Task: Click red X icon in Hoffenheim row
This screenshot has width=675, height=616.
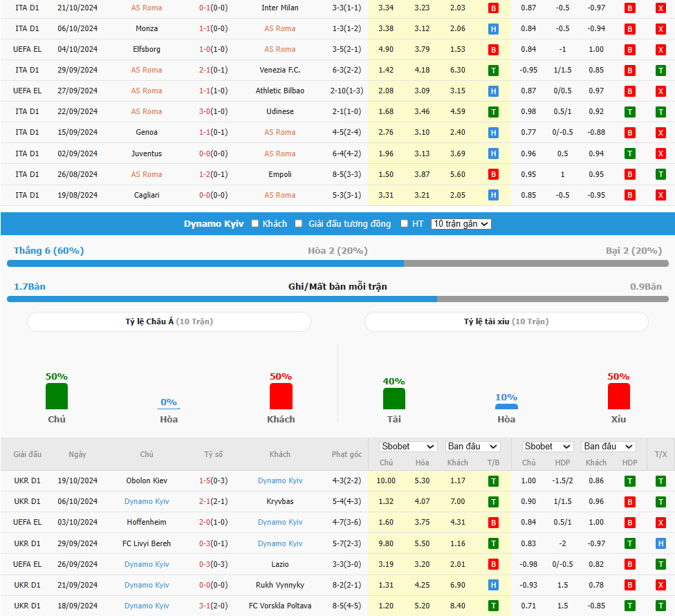Action: click(660, 523)
